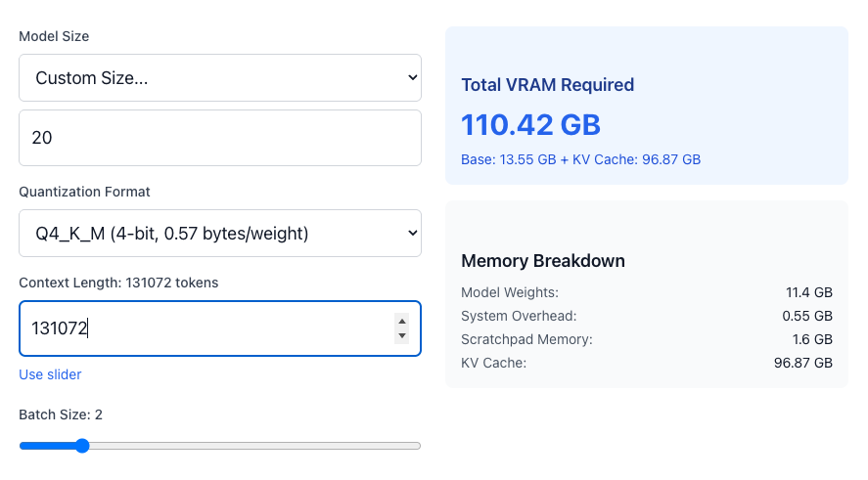Decrease context length with the down arrow

pos(400,336)
